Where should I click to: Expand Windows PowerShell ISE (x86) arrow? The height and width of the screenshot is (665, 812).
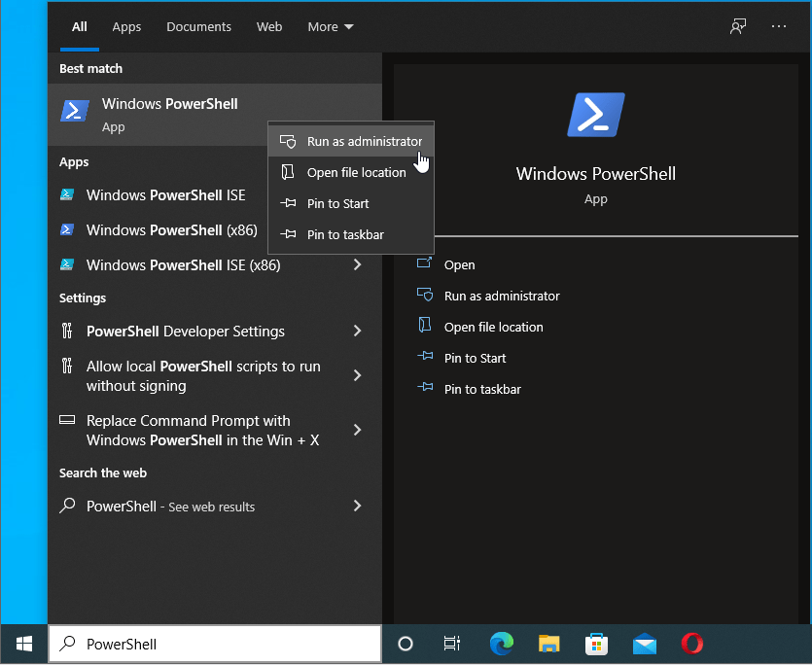(x=357, y=264)
